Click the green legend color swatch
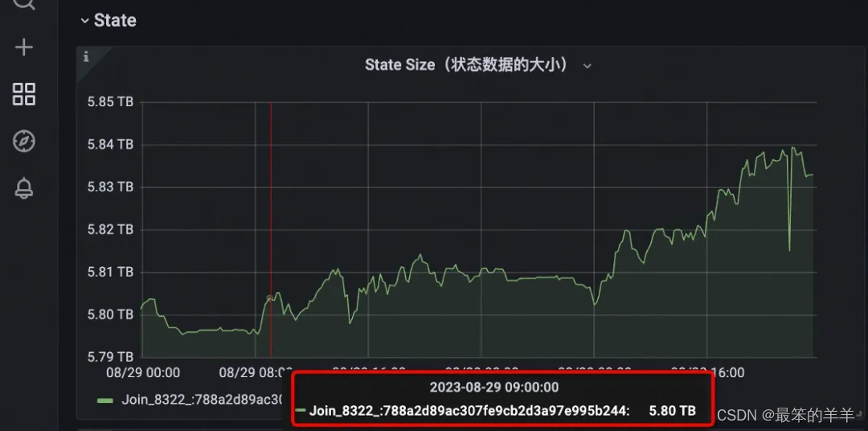This screenshot has height=431, width=868. coord(105,400)
